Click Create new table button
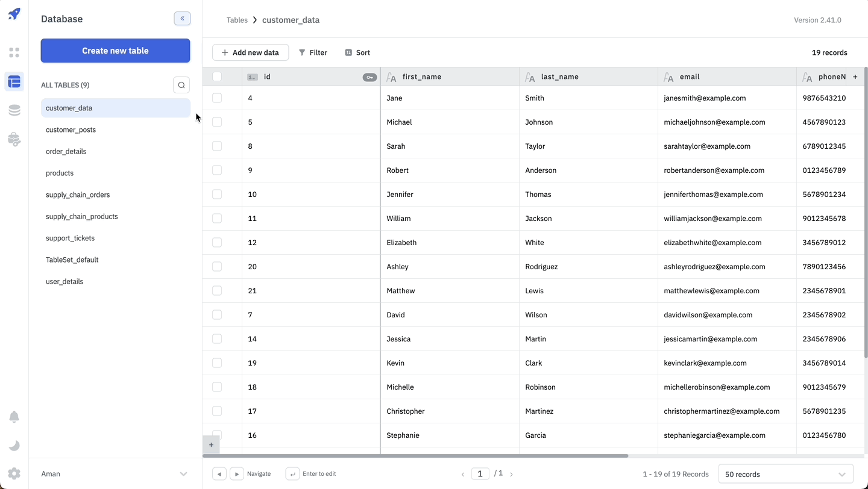The height and width of the screenshot is (489, 868). coord(115,51)
